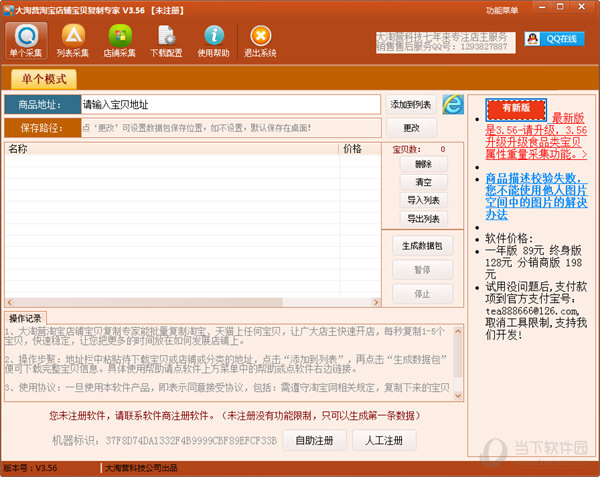Screen dimensions: 600x477
Task: Open the 功能菜单 menu
Action: tap(502, 10)
